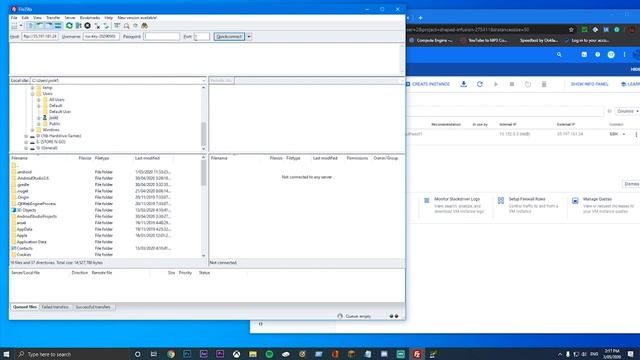The image size is (640, 360).
Task: Open the Columns dropdown in browser
Action: pos(627,111)
